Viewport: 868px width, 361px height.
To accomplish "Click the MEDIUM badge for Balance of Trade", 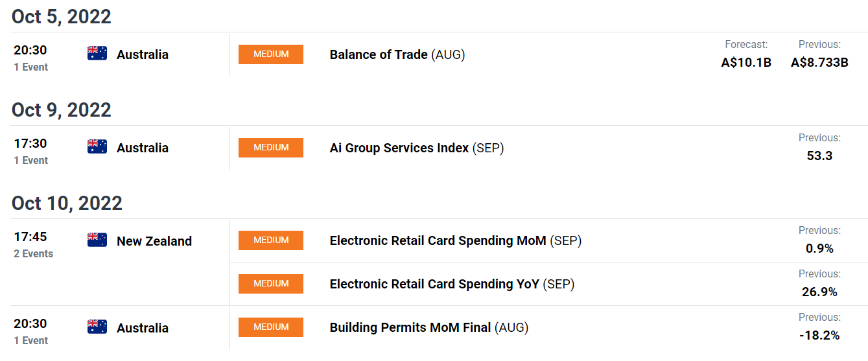I will [x=271, y=54].
